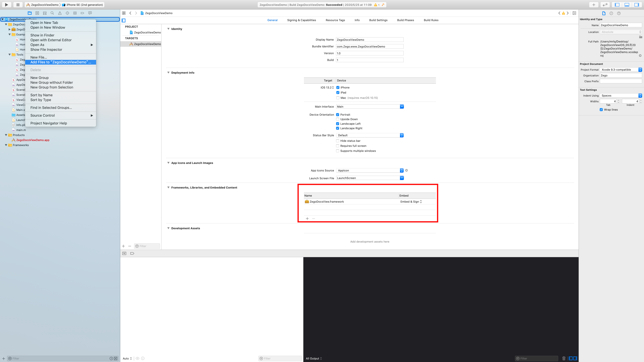
Task: Enable the Mac device checkbox
Action: [338, 98]
